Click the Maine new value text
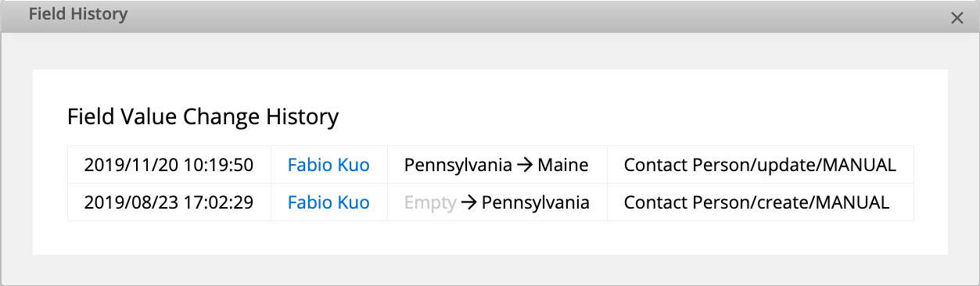Screen dimensions: 980x286 563,165
